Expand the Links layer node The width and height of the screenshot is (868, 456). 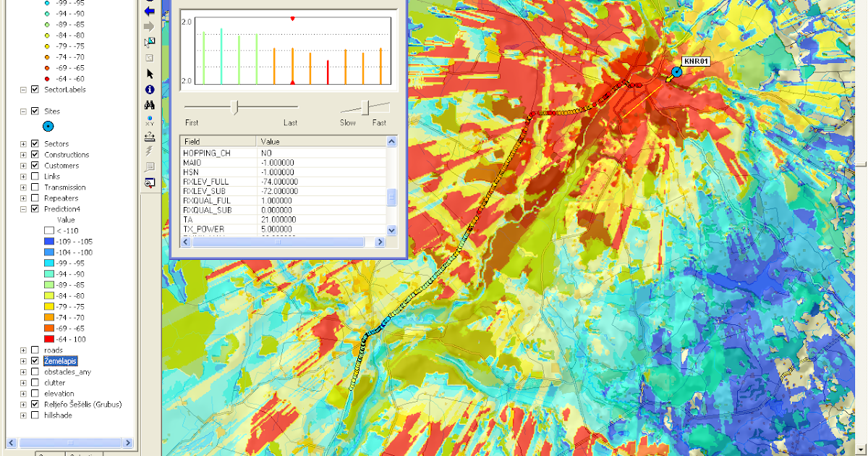[23, 177]
